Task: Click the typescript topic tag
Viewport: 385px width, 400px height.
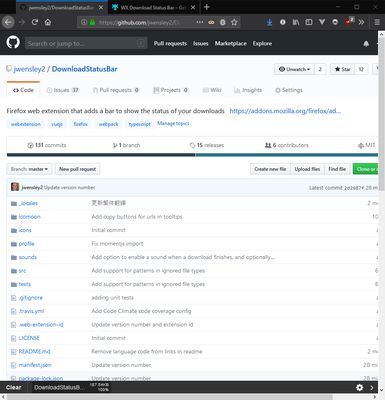Action: 139,124
